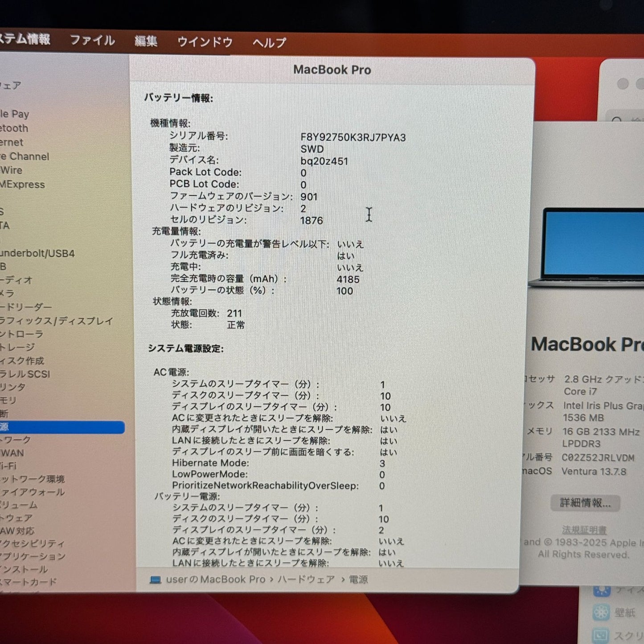Click manufacturer value SWD
The image size is (644, 644).
tap(312, 149)
